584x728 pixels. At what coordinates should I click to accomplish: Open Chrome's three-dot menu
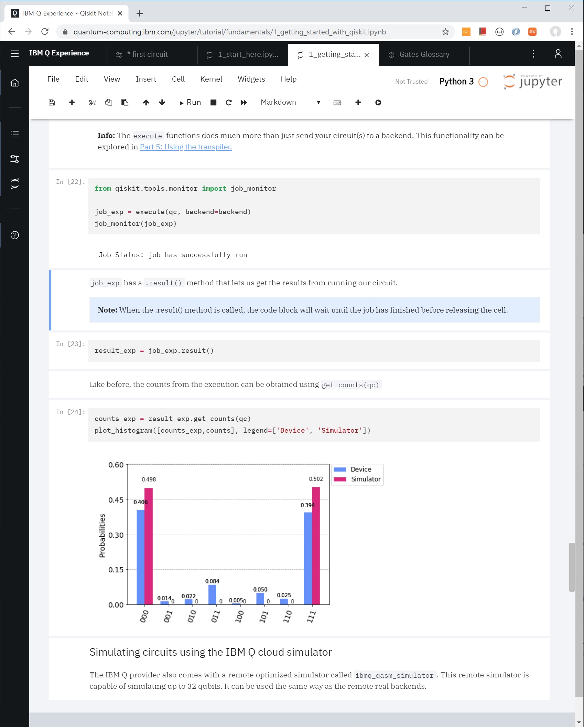572,32
